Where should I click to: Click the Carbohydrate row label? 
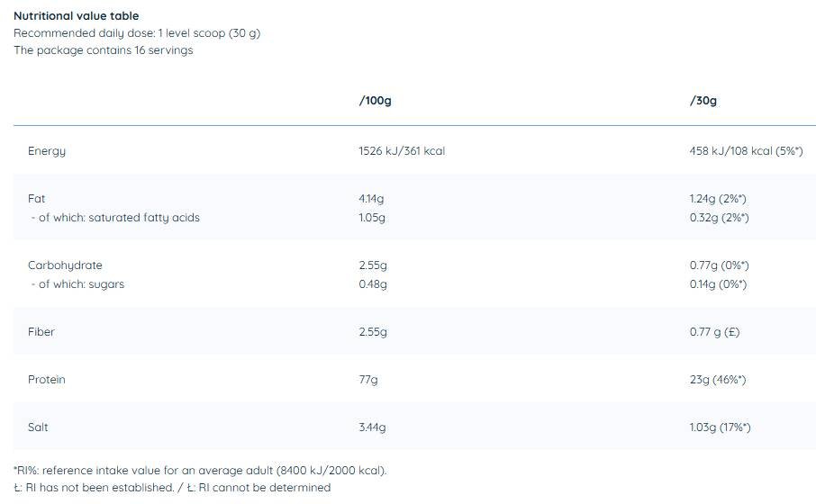pyautogui.click(x=65, y=265)
